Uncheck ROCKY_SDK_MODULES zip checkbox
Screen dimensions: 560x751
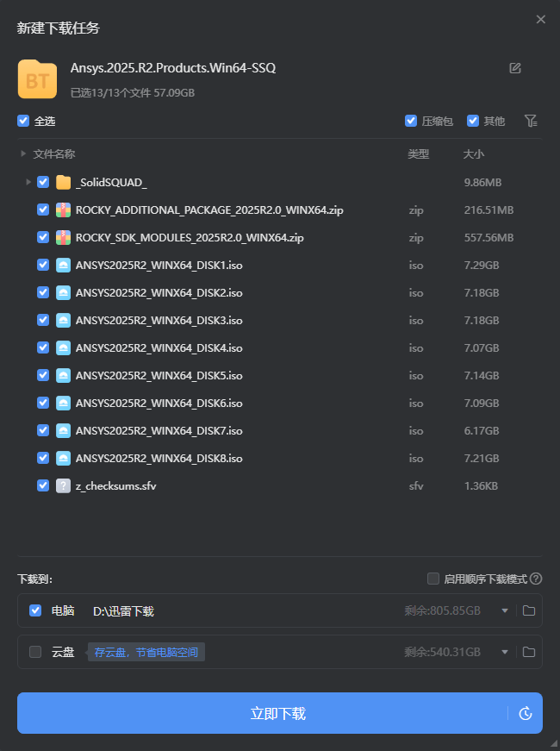pos(43,237)
